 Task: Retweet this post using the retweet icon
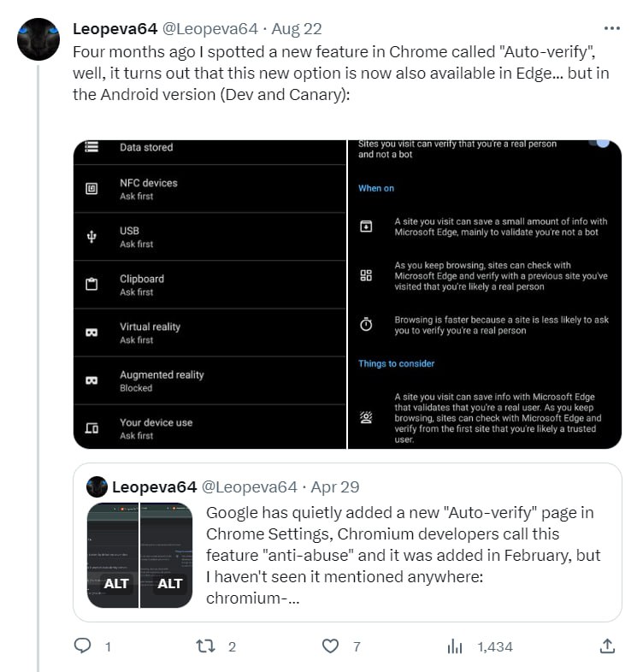pyautogui.click(x=204, y=646)
